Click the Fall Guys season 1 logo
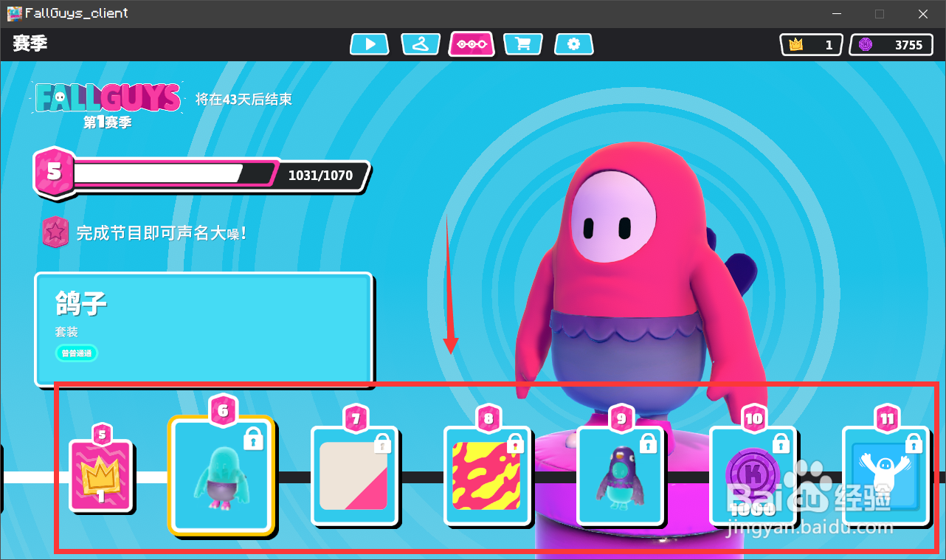 108,104
